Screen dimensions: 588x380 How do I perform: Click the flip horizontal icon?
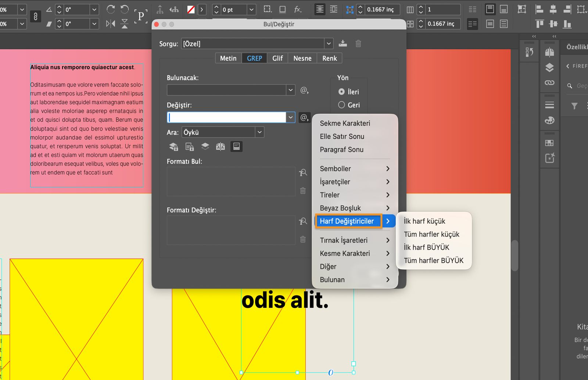[x=111, y=24]
